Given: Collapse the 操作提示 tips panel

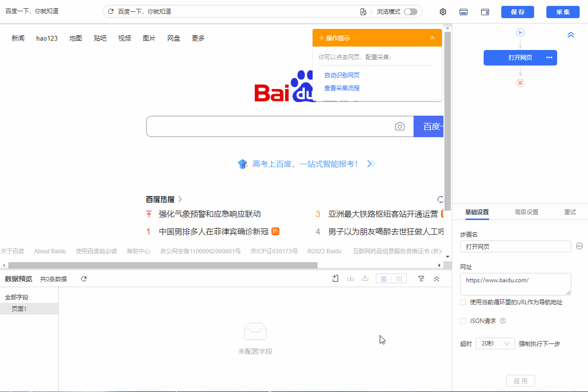Looking at the screenshot, I should [x=432, y=38].
